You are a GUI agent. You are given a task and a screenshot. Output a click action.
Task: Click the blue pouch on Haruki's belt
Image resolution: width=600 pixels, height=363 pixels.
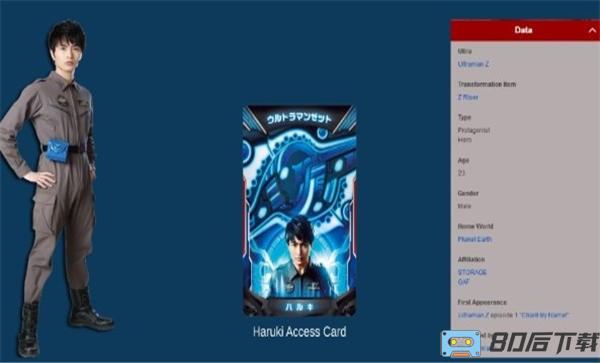tap(57, 150)
